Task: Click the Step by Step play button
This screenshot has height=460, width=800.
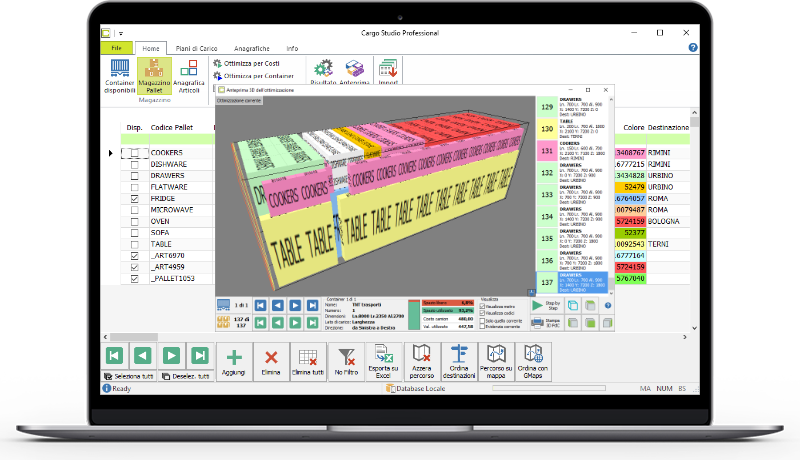Action: [549, 304]
